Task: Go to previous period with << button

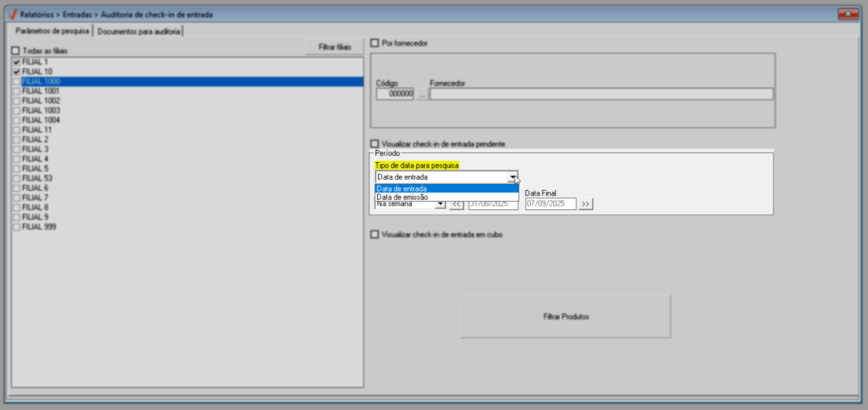Action: (x=456, y=204)
